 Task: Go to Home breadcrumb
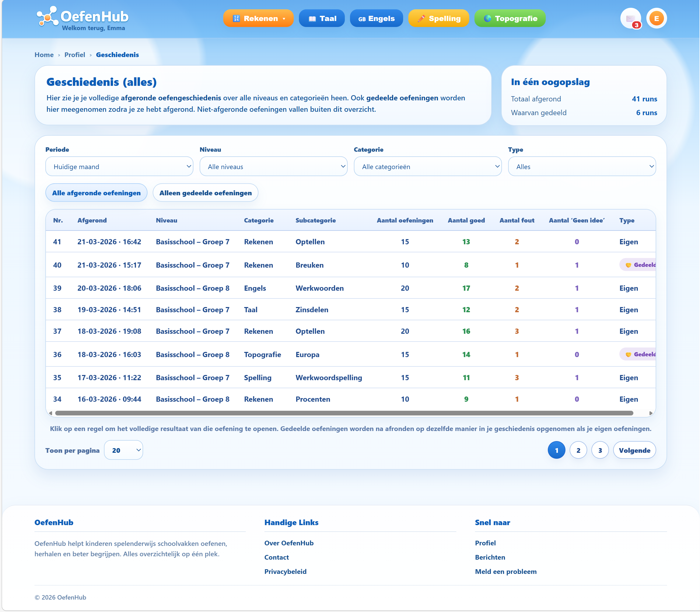tap(44, 55)
